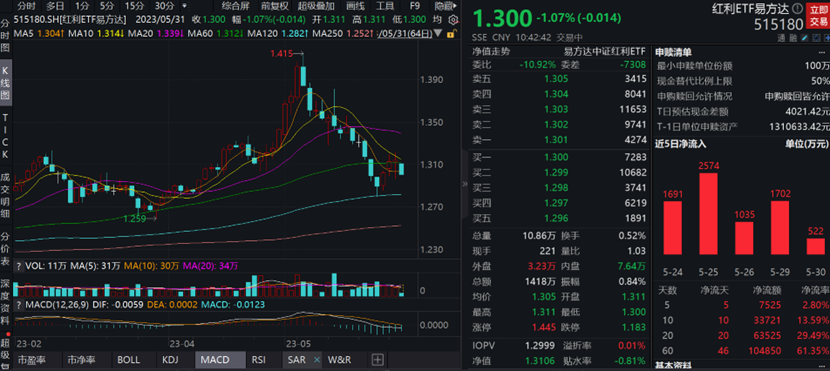This screenshot has height=371, width=830.
Task: Click the MA5 value 1.304
Action: (x=50, y=33)
